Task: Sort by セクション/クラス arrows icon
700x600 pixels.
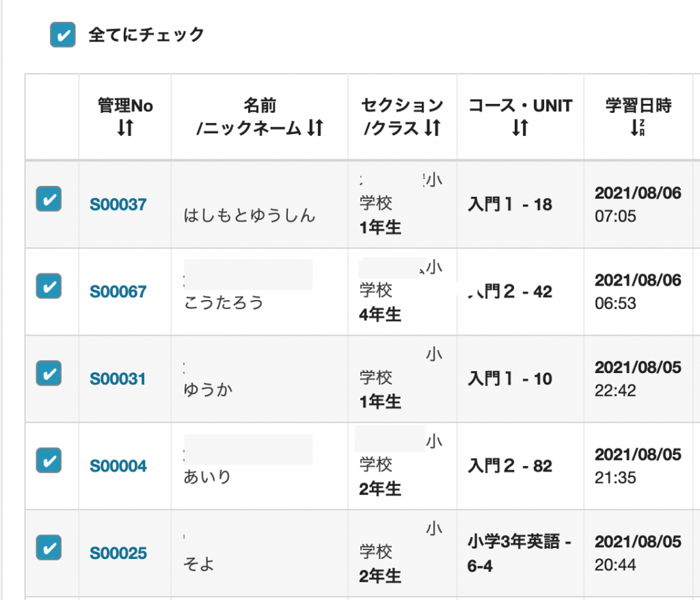Action: point(433,128)
